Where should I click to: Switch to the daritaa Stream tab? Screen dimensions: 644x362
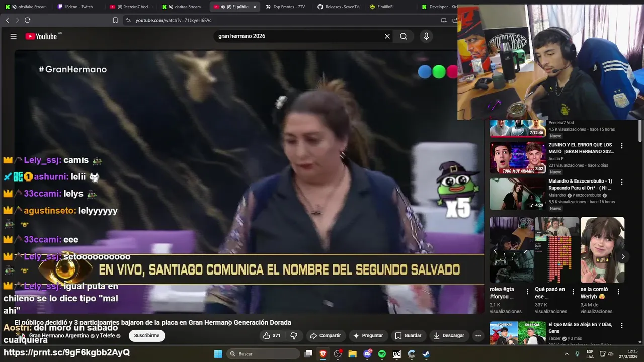click(184, 7)
